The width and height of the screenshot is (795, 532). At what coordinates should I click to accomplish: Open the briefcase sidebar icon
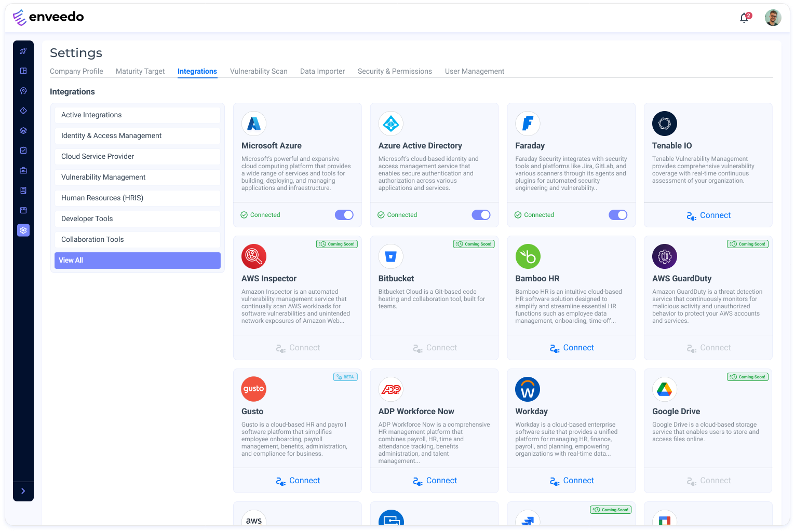pyautogui.click(x=23, y=170)
